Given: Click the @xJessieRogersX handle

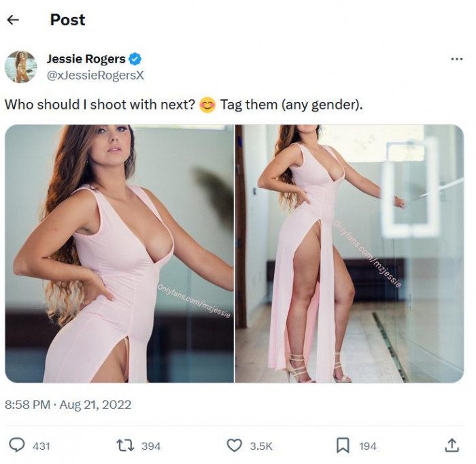Looking at the screenshot, I should click(x=95, y=75).
